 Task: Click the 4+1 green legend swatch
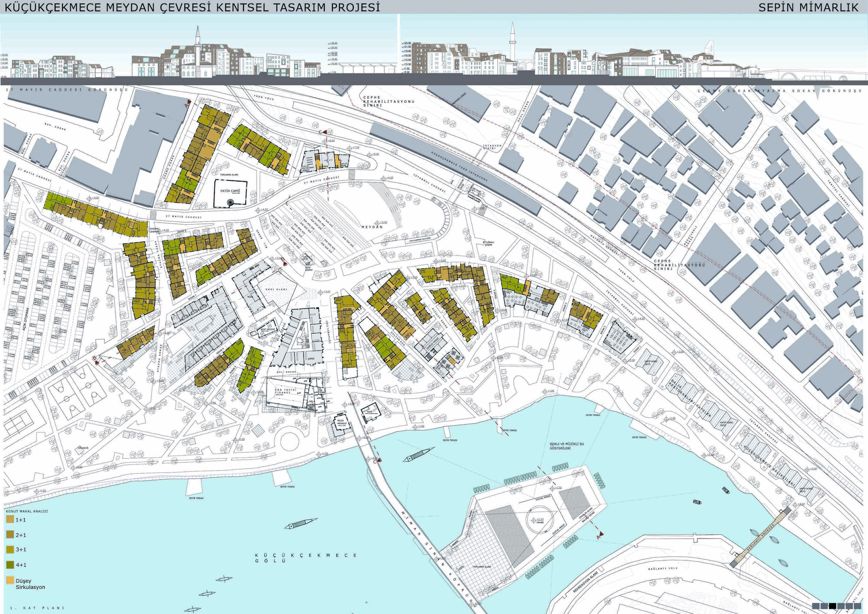(10, 565)
